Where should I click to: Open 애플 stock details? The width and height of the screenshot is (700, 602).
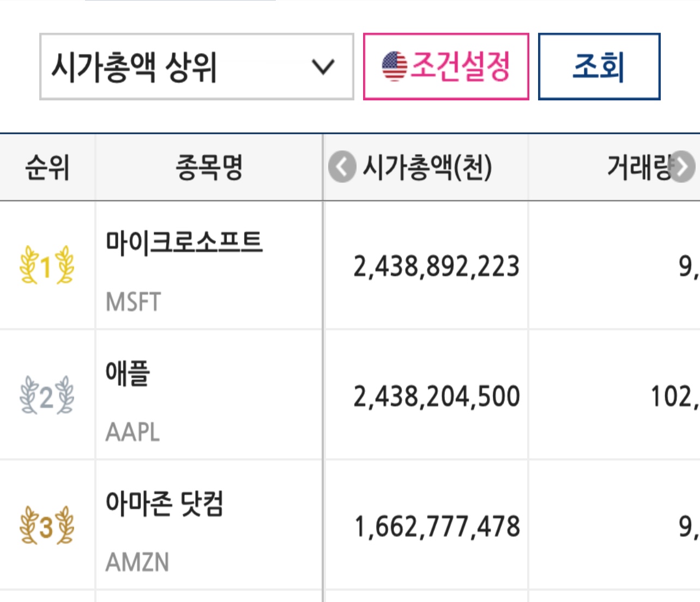click(128, 373)
